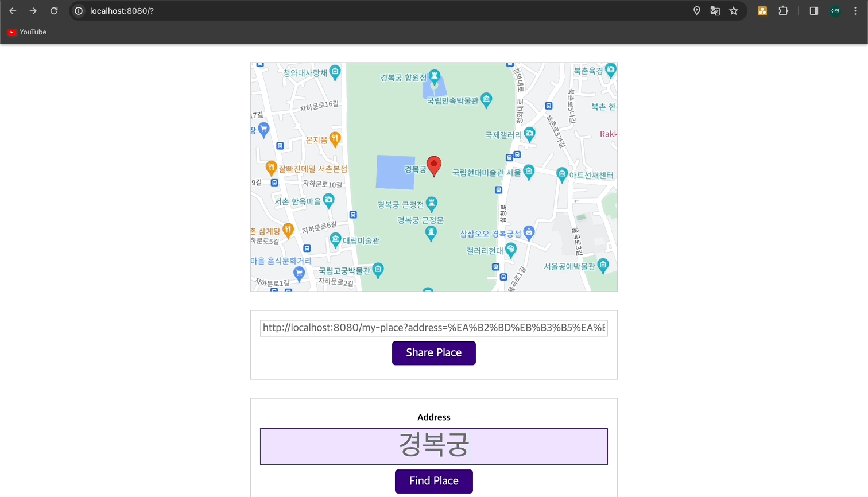Click the browser address bar URL
The image size is (868, 497).
(x=122, y=11)
